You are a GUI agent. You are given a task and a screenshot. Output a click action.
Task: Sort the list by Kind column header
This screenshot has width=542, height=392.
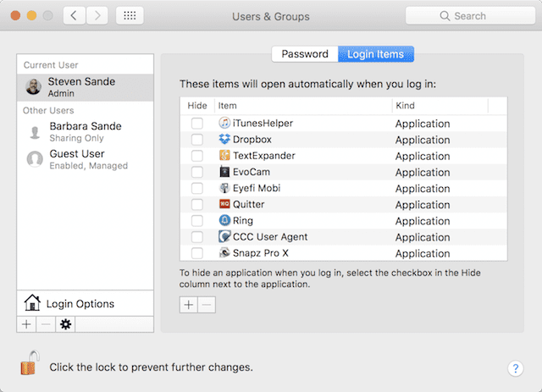point(439,105)
